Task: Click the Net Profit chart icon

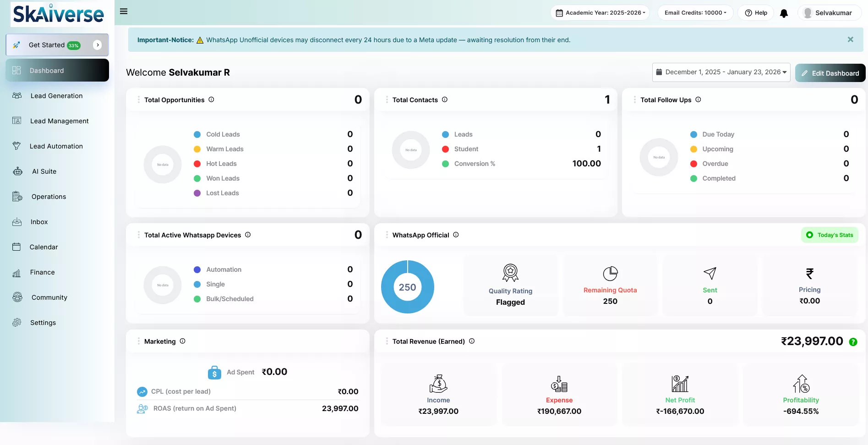Action: coord(680,384)
